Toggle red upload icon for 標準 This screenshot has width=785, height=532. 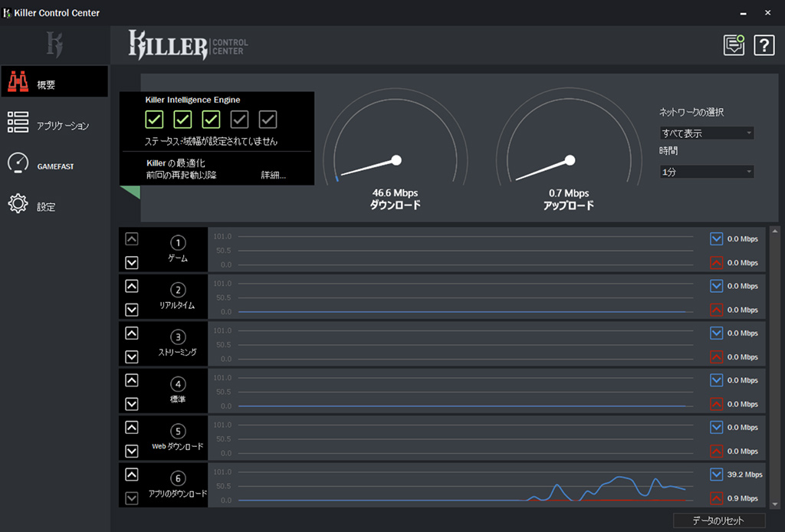[x=717, y=404]
